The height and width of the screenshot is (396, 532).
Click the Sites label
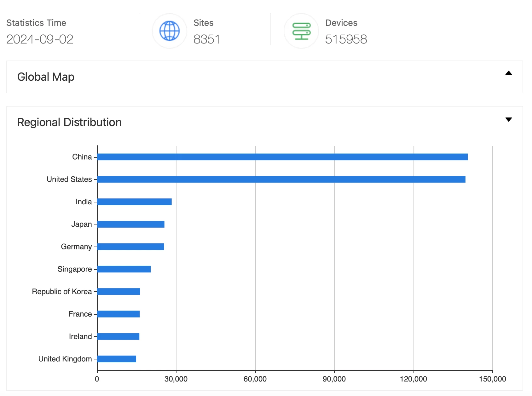204,23
